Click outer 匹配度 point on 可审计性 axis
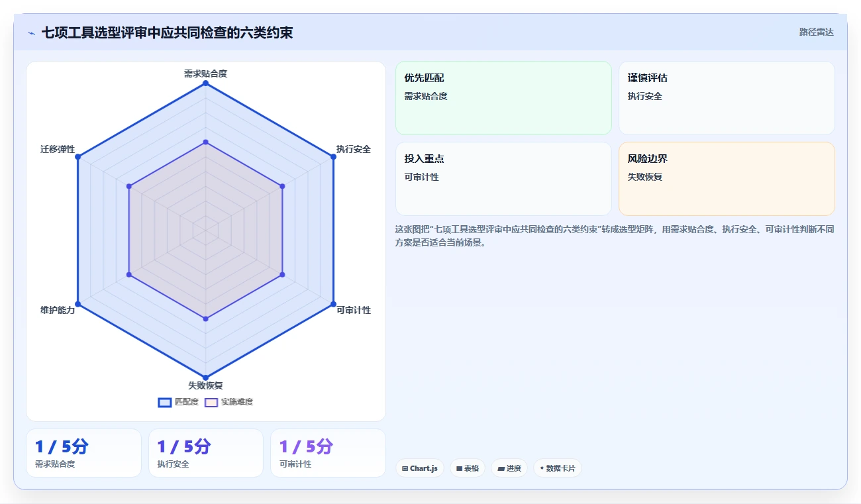Viewport: 861px width, 504px height. (x=333, y=304)
